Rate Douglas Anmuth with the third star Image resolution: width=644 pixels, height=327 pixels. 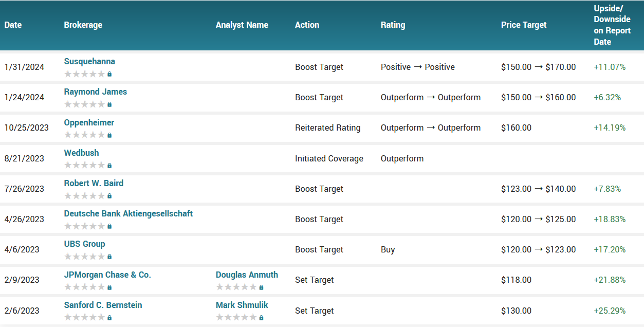tap(236, 287)
